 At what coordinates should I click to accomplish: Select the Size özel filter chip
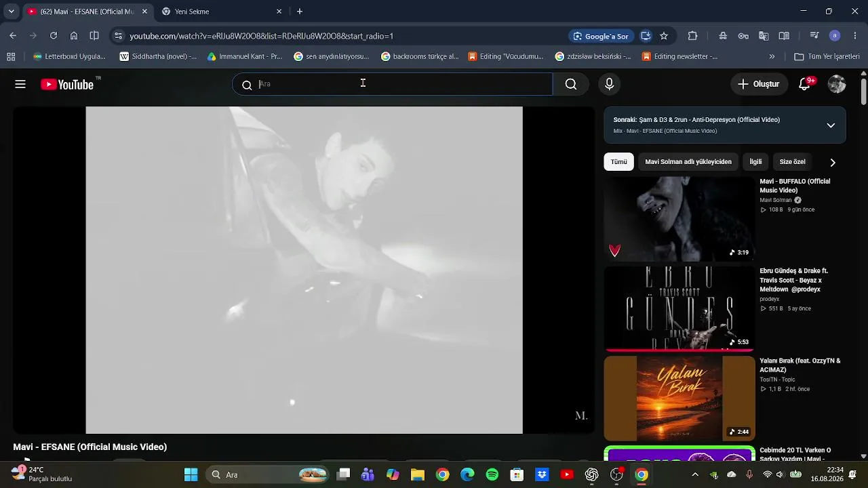coord(792,162)
